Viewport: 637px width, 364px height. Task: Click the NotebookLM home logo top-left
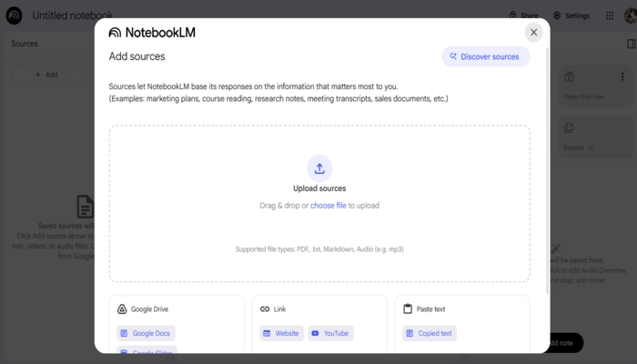coord(14,15)
